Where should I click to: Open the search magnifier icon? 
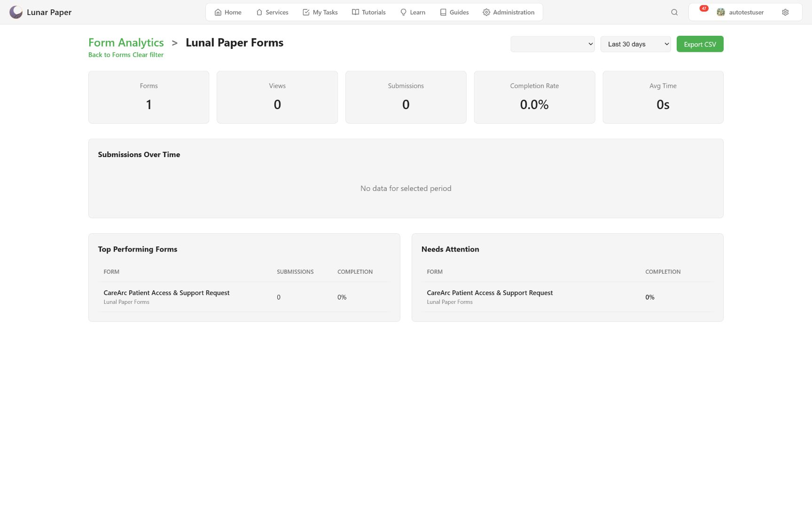[674, 12]
